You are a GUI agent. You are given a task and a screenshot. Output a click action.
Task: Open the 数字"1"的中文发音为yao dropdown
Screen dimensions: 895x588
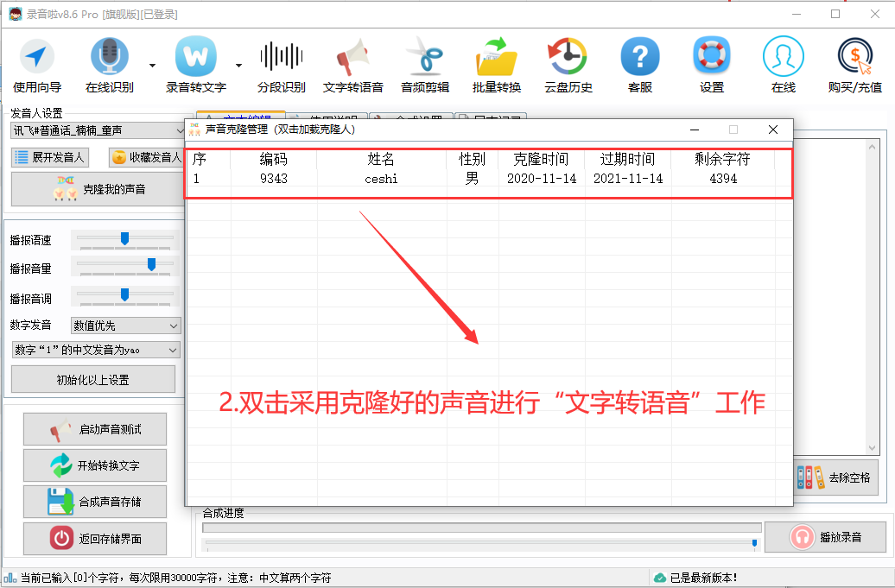click(x=96, y=350)
